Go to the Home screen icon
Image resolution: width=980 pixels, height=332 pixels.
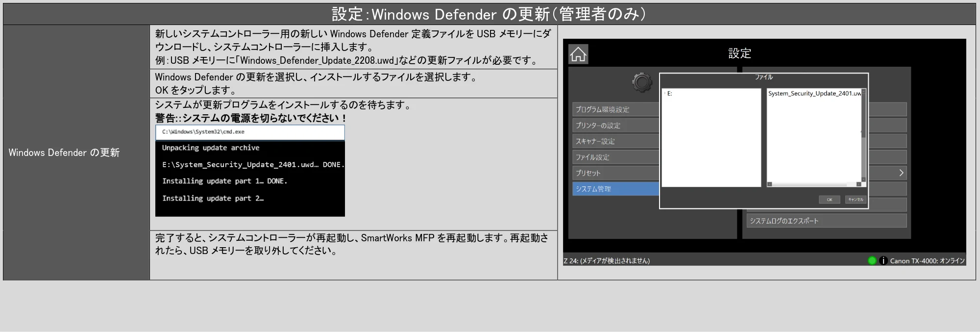(578, 54)
